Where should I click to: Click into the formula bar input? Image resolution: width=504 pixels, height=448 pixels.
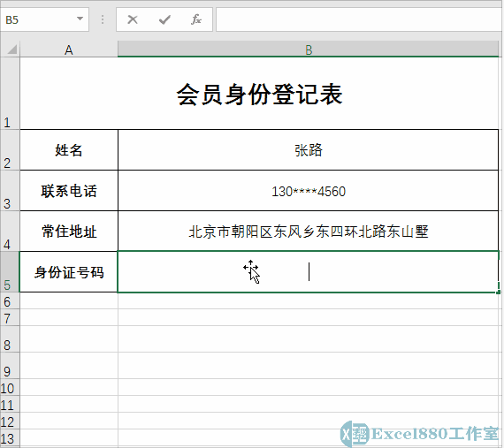click(359, 20)
